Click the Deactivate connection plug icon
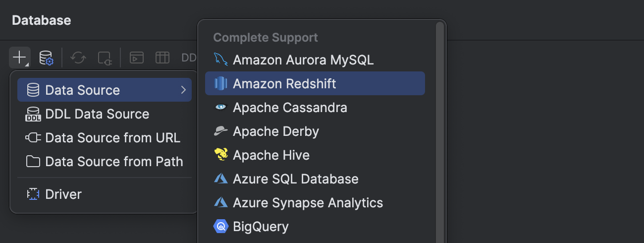 coord(105,58)
